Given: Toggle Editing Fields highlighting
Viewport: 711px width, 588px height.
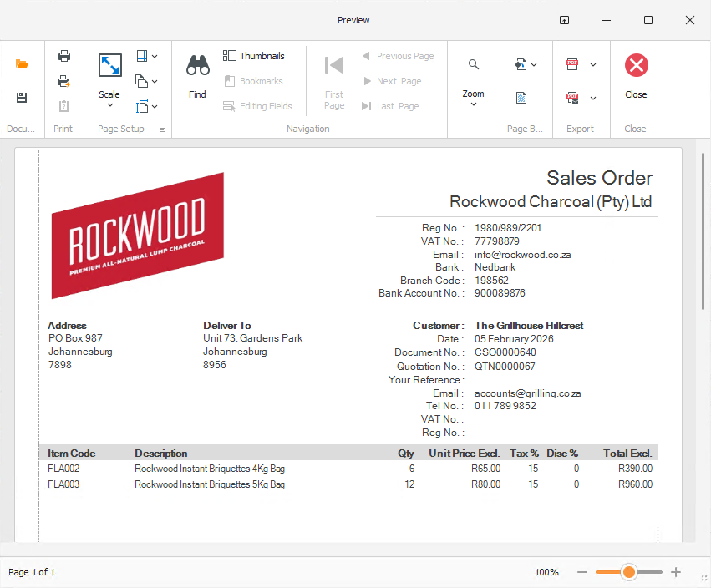Looking at the screenshot, I should point(257,106).
